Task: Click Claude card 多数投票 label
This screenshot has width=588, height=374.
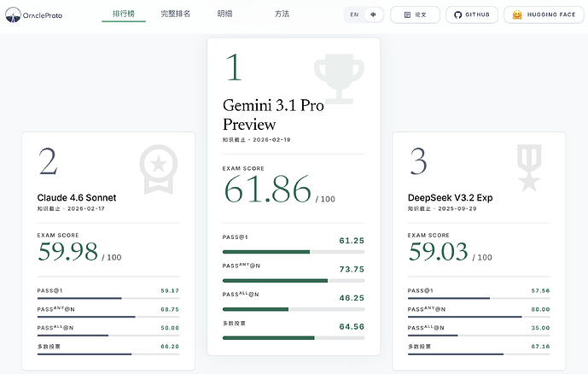Action: coord(49,347)
